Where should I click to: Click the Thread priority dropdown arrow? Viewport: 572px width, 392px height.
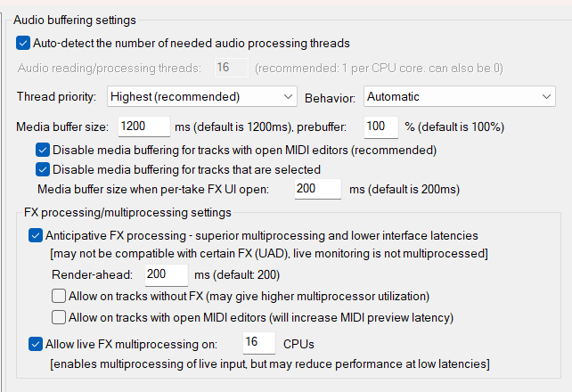[287, 96]
